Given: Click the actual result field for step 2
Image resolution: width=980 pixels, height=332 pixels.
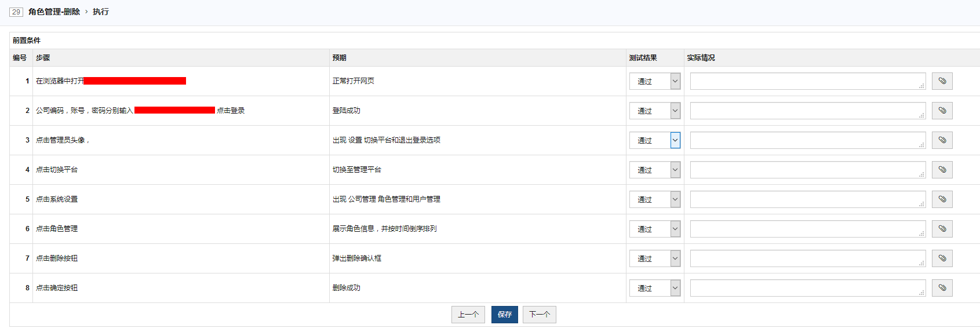Looking at the screenshot, I should (x=807, y=111).
